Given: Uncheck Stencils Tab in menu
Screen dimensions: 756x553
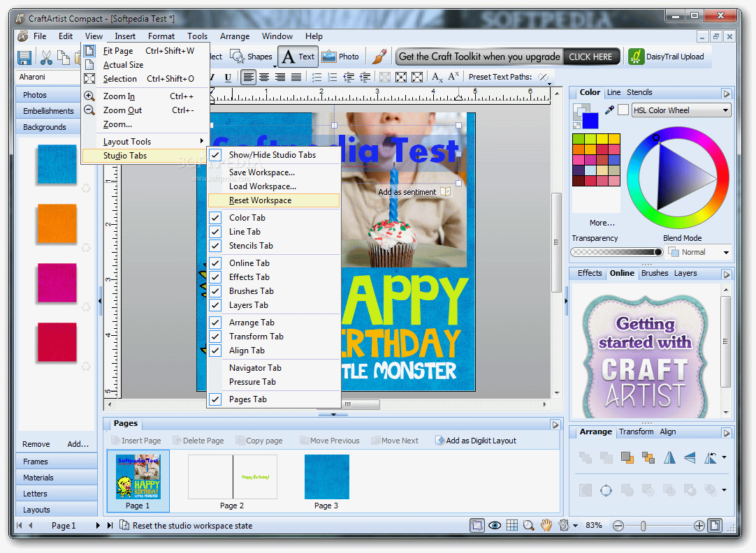Looking at the screenshot, I should (215, 246).
